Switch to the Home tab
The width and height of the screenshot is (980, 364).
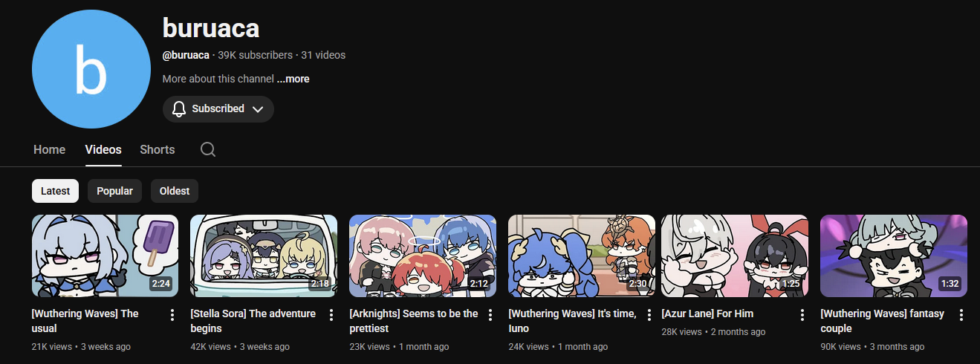tap(50, 149)
